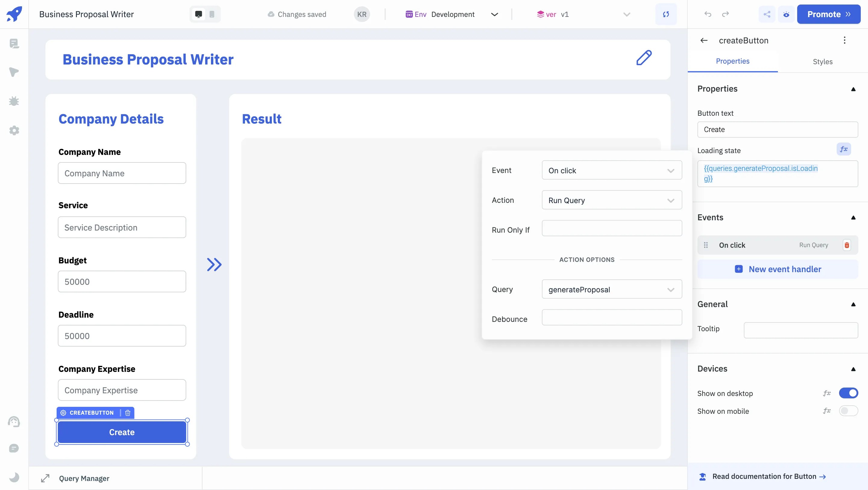
Task: Click the Undo arrow in the top bar
Action: tap(708, 14)
